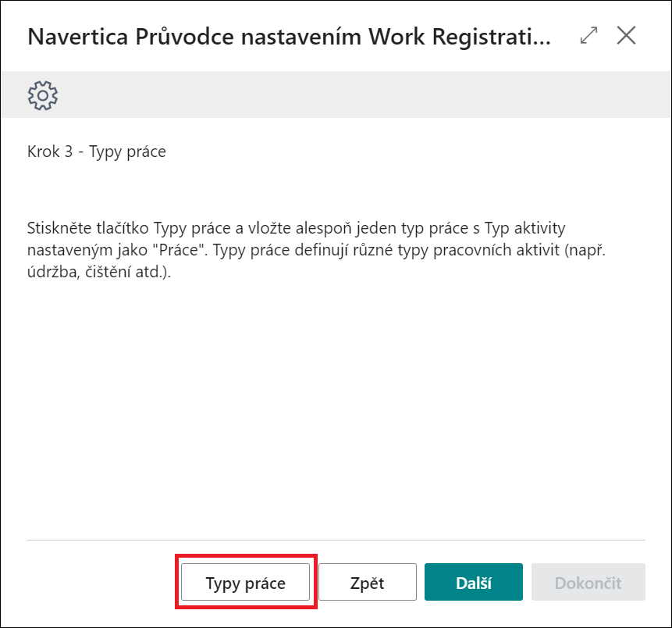Open the Typy práce list

pos(245,582)
